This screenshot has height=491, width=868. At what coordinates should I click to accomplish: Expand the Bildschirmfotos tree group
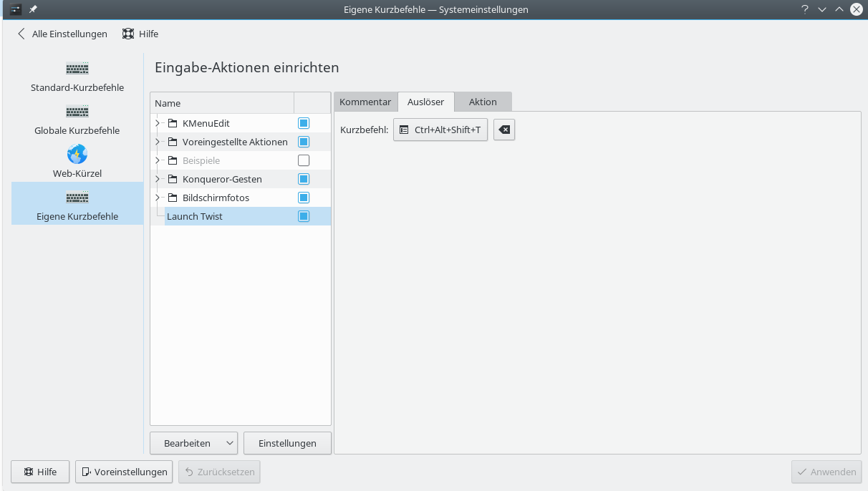(158, 198)
